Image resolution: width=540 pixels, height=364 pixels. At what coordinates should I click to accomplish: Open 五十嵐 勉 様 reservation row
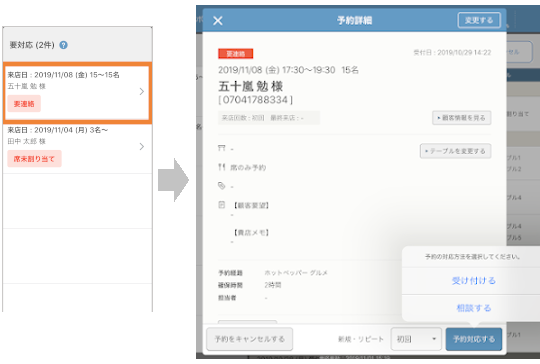pos(77,92)
